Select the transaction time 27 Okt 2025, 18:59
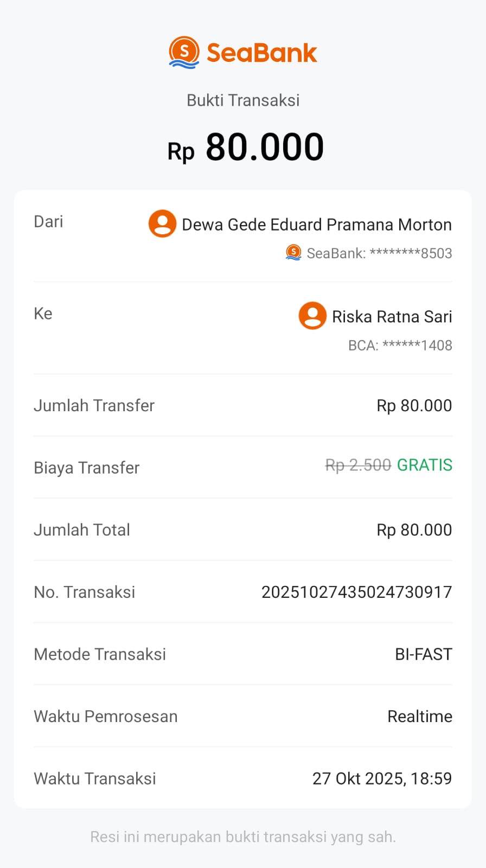486x868 pixels. [x=382, y=778]
